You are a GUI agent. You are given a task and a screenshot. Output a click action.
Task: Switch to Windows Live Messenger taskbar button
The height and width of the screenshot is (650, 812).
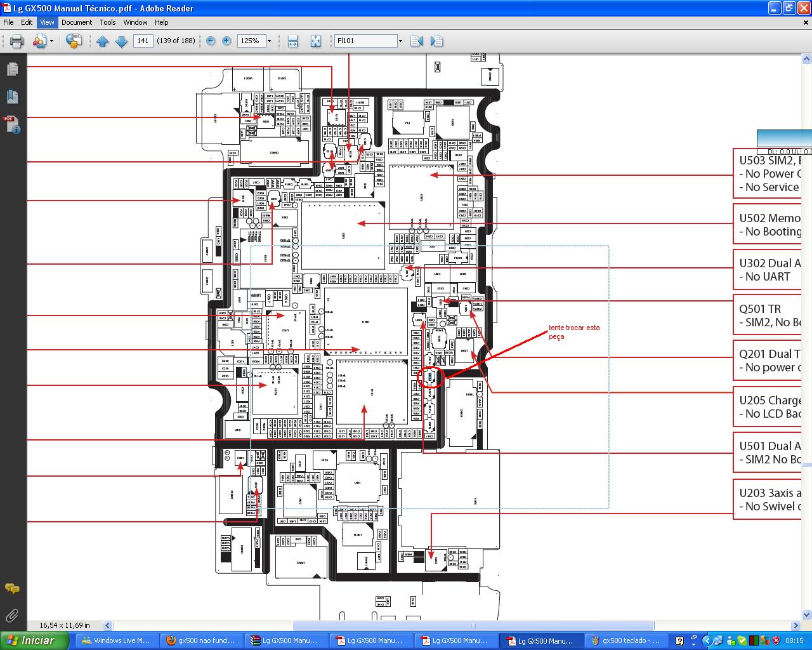pos(117,640)
